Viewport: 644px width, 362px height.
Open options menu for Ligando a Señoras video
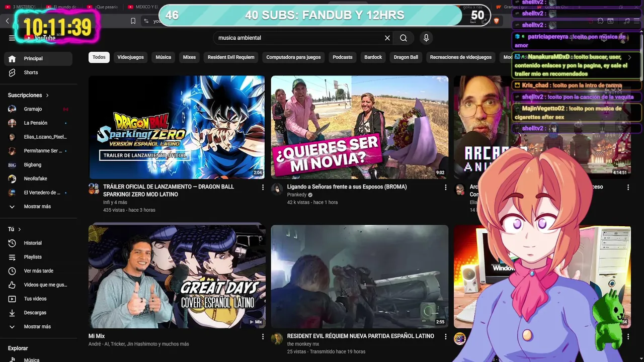[445, 187]
